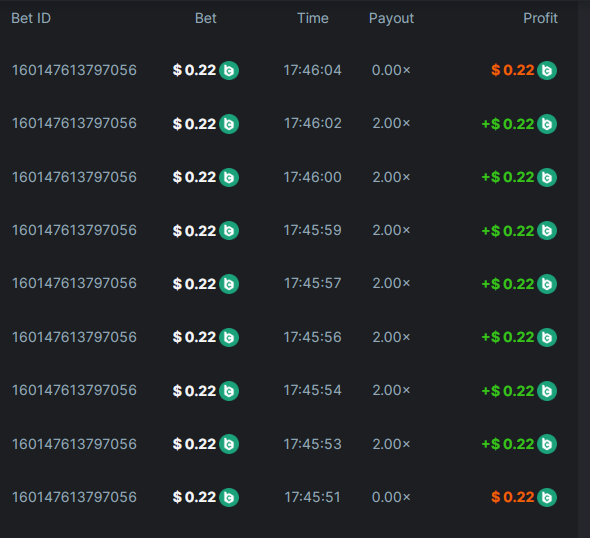
Task: Click the coin icon beside the 17:45:53 bet amount
Action: tap(229, 444)
